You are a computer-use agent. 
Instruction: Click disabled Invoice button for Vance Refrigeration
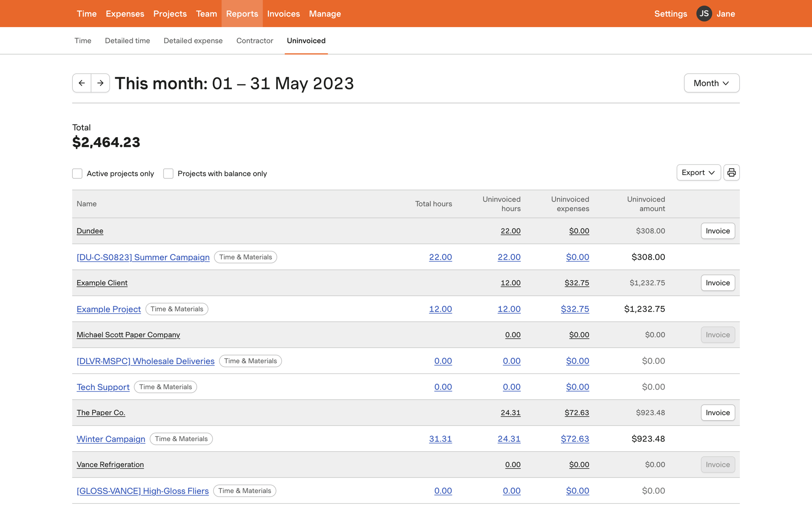[x=718, y=465]
